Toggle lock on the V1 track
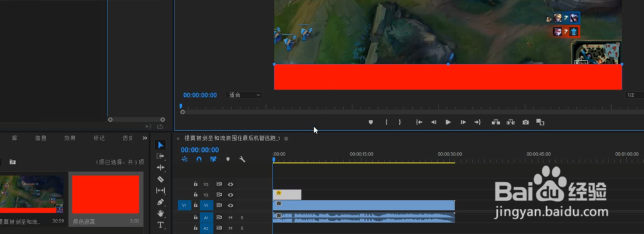 tap(196, 205)
